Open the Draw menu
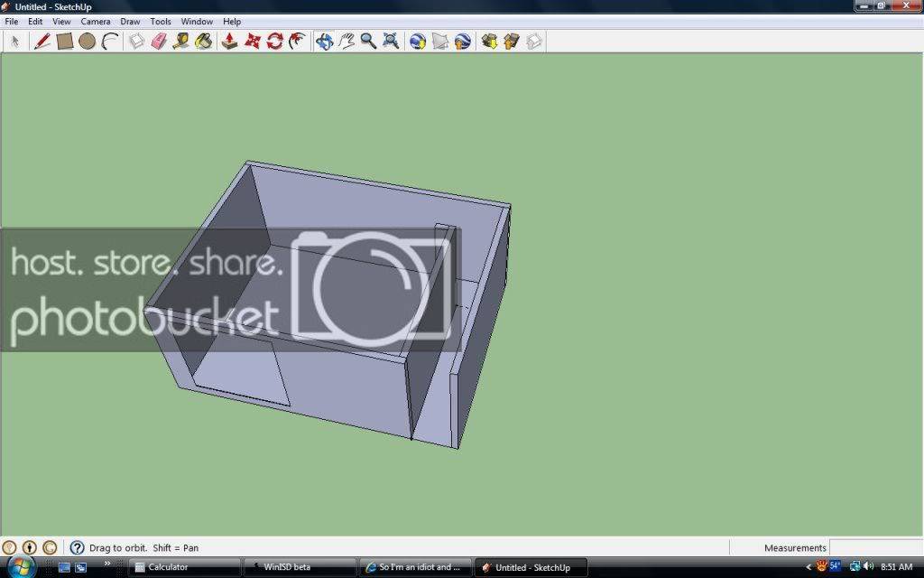Viewport: 924px width, 578px height. pyautogui.click(x=130, y=22)
